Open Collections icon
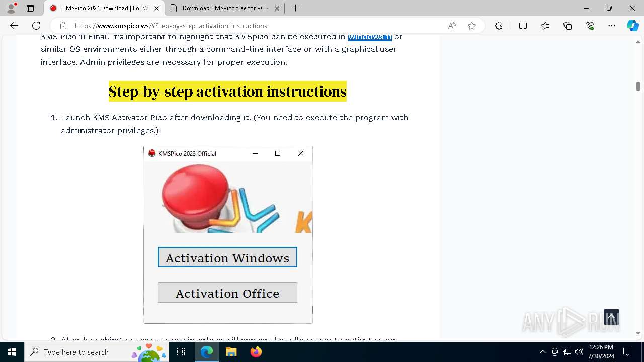The height and width of the screenshot is (362, 644). [568, 26]
